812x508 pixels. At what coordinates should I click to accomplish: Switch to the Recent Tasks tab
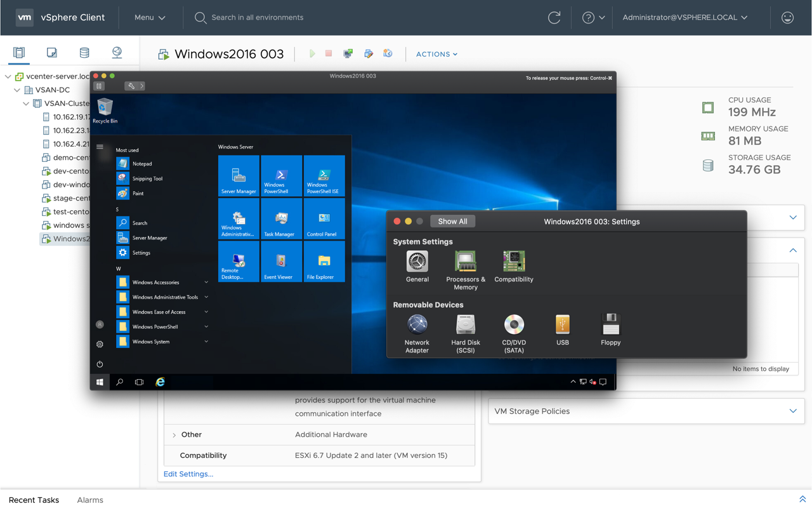34,500
